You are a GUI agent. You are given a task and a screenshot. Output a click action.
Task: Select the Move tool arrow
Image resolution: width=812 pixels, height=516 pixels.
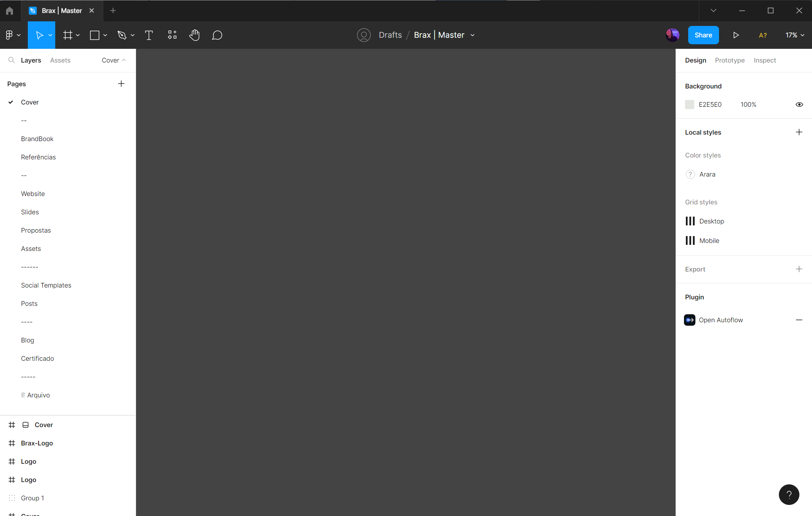pyautogui.click(x=39, y=35)
